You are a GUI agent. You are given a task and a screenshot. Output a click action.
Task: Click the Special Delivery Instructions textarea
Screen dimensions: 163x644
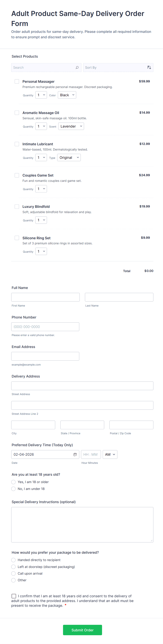[82, 525]
